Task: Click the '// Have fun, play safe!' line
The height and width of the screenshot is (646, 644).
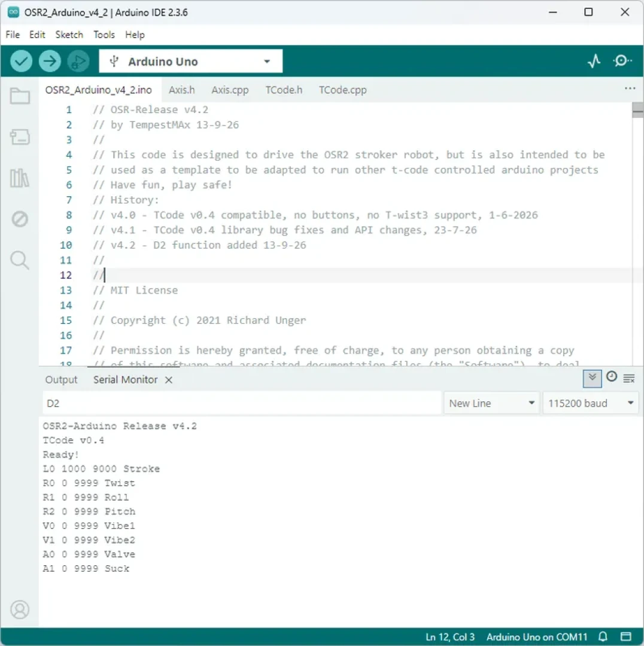Action: (x=162, y=185)
